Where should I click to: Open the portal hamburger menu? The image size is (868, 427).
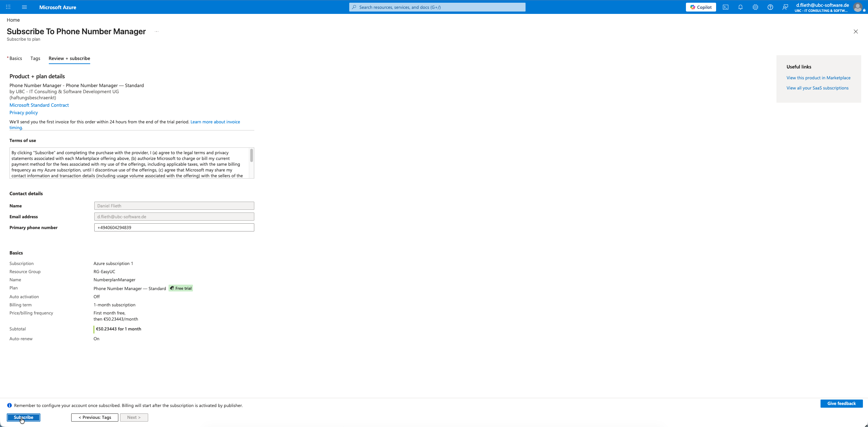[24, 7]
